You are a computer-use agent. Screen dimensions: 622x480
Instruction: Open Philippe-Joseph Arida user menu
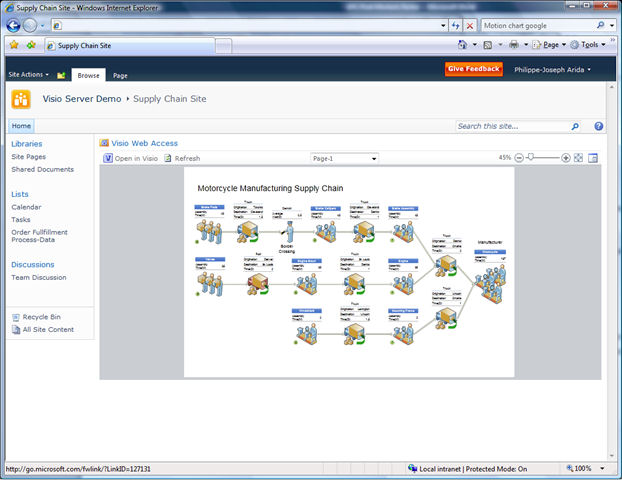[x=552, y=70]
